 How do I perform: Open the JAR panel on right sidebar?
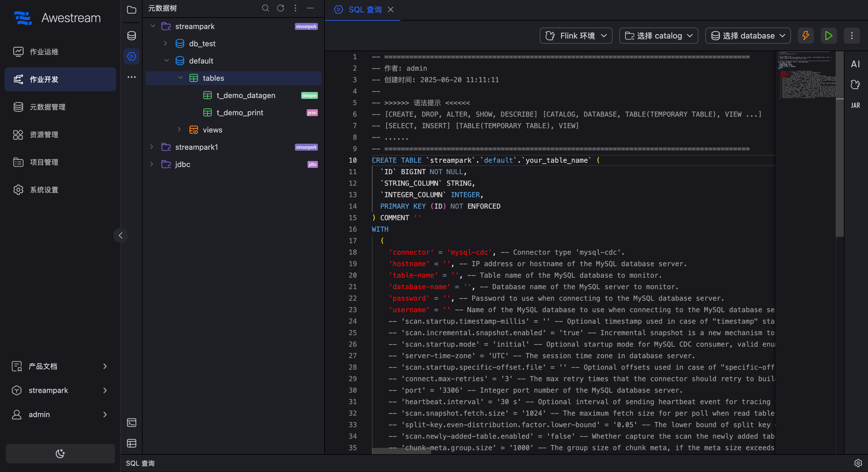click(x=855, y=105)
